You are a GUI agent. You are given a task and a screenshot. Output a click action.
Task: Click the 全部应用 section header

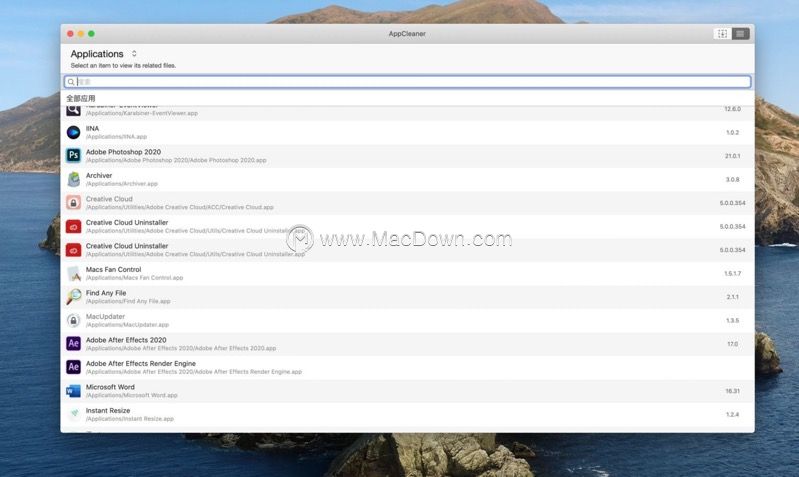pyautogui.click(x=81, y=98)
